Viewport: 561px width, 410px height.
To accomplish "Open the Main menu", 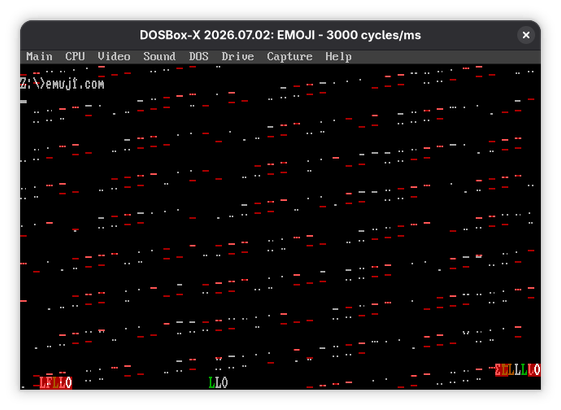I will pyautogui.click(x=39, y=57).
